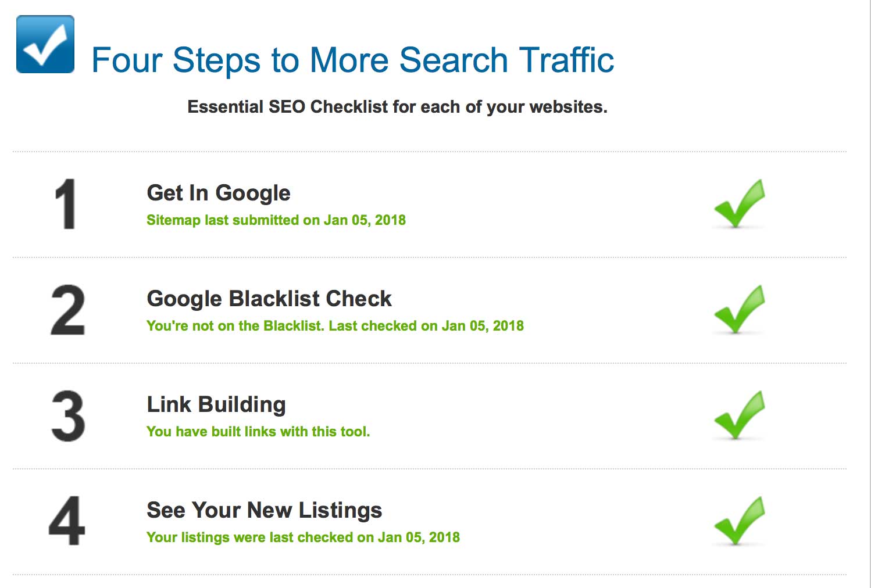Click the listings last checked status text

tap(303, 537)
